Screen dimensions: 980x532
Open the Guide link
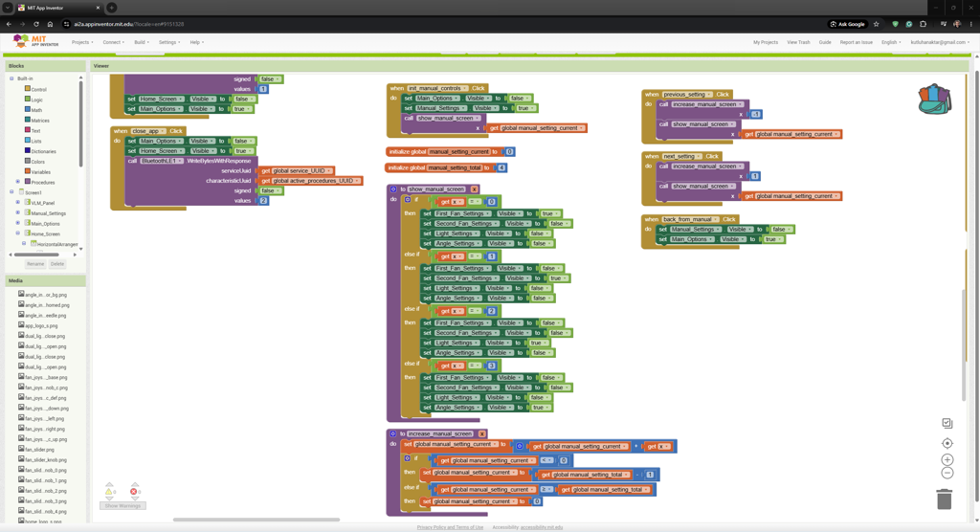pyautogui.click(x=825, y=42)
